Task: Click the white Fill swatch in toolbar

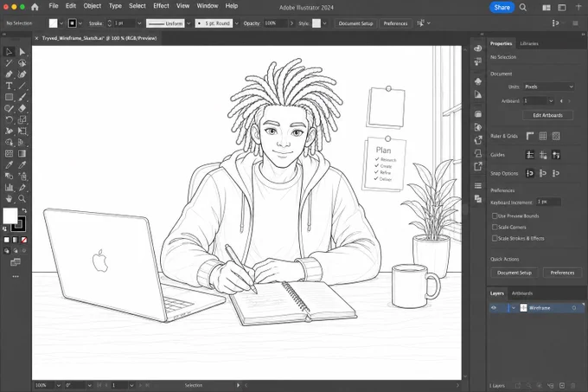Action: 10,215
